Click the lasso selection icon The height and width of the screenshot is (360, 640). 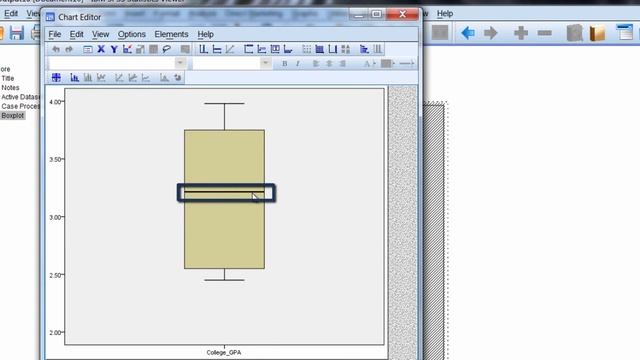(x=166, y=49)
